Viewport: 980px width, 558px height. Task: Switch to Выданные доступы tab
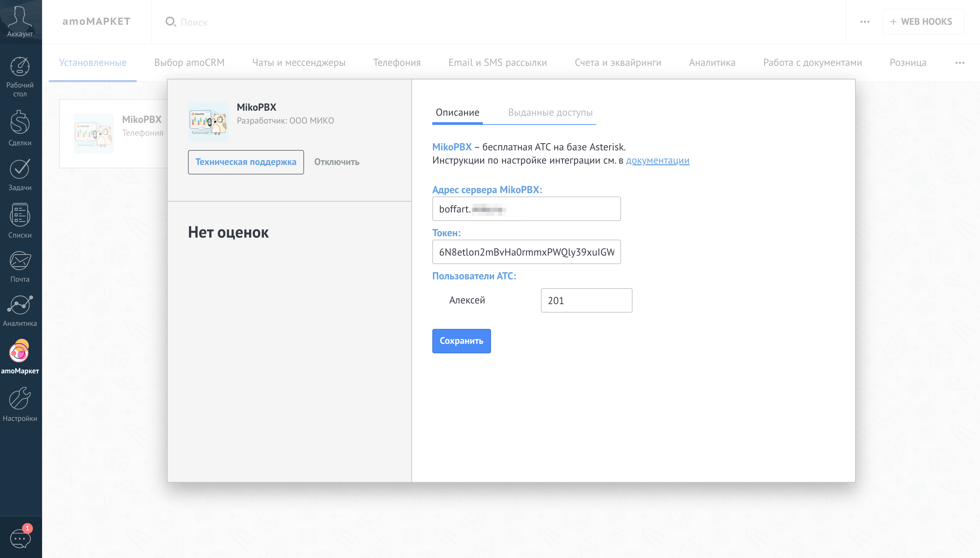click(550, 113)
